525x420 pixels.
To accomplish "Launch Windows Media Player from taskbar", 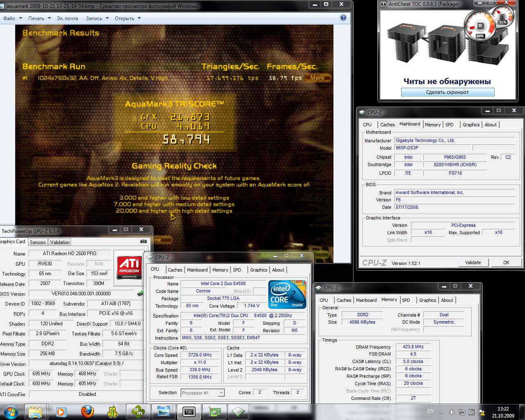I will [x=61, y=411].
